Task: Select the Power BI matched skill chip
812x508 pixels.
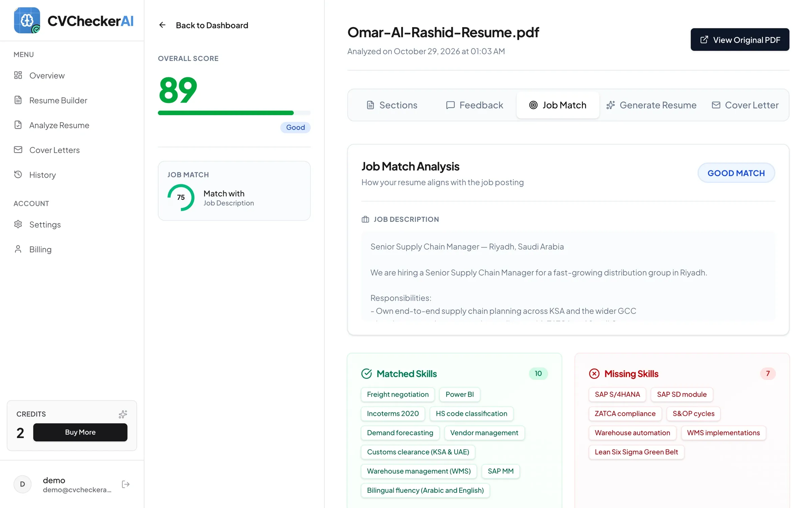Action: pyautogui.click(x=459, y=394)
